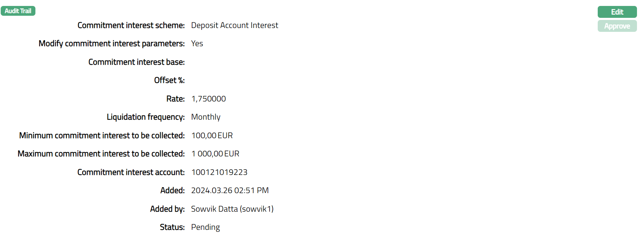Select the Deposit Account Interest scheme value

[234, 25]
